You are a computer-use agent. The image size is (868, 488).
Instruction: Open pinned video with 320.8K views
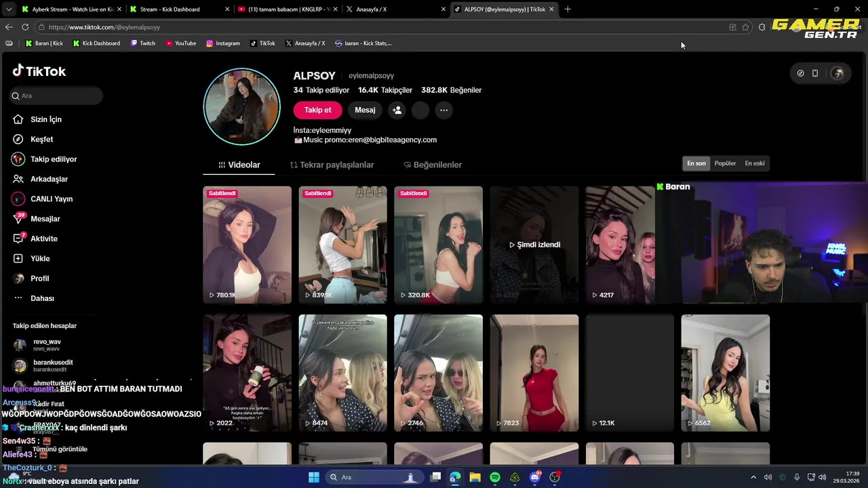pos(438,245)
